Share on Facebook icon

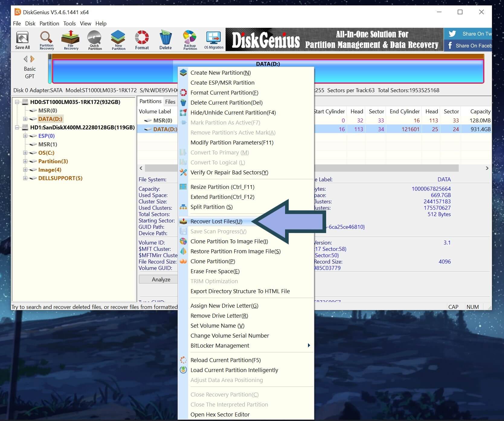(450, 46)
